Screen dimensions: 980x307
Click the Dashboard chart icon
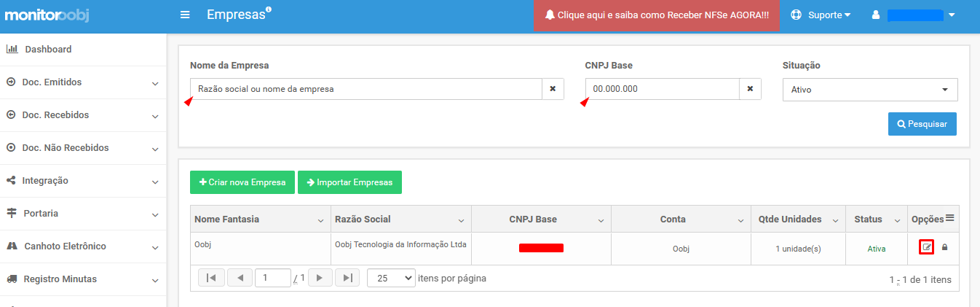pyautogui.click(x=12, y=50)
